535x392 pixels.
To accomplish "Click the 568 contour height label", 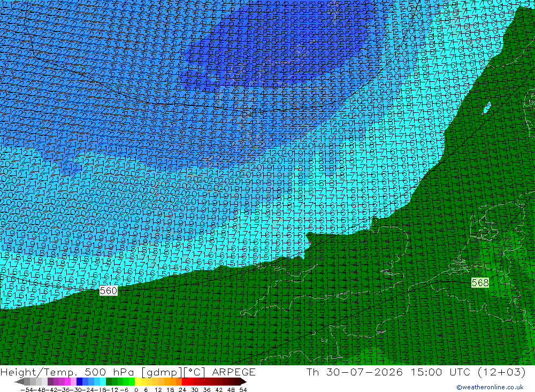I will [x=480, y=282].
